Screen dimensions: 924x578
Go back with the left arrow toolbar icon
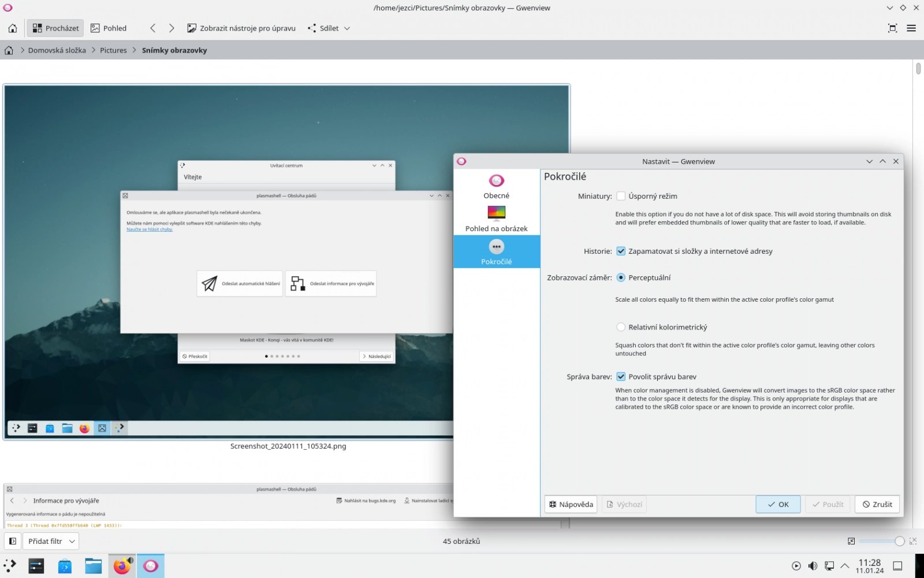[152, 28]
